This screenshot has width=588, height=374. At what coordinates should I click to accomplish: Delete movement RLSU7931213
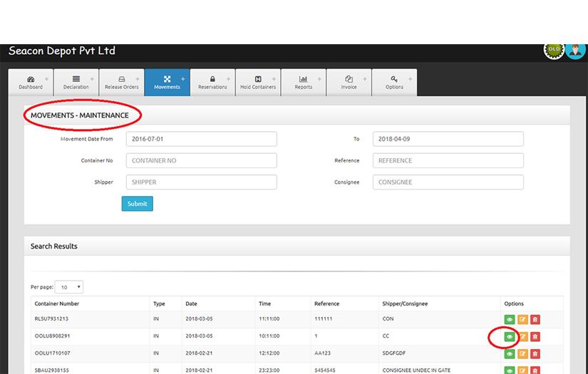click(x=535, y=320)
